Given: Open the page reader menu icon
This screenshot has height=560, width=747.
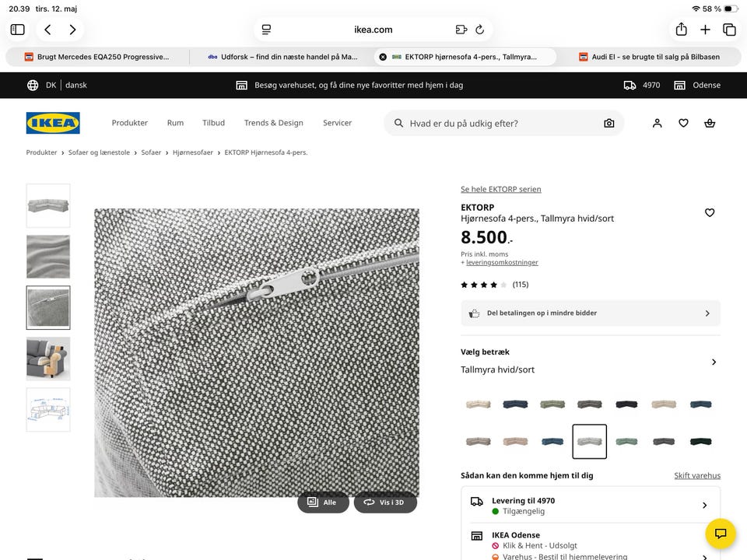Looking at the screenshot, I should (x=266, y=30).
